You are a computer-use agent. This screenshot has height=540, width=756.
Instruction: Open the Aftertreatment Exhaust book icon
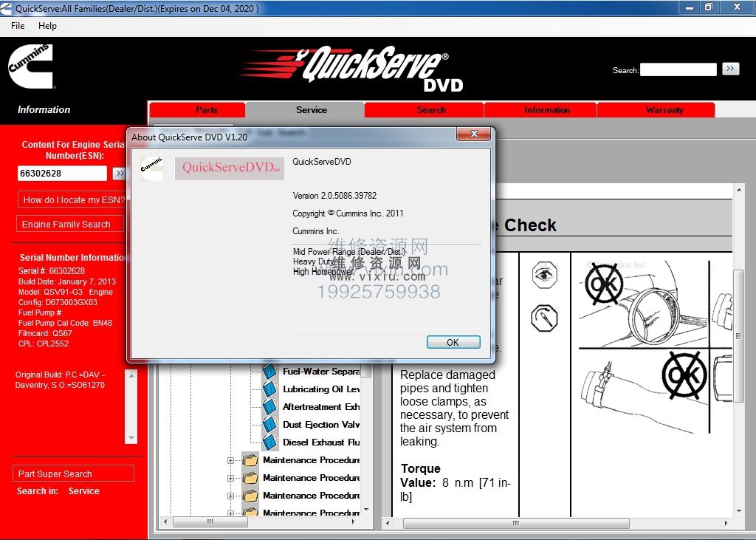coord(269,407)
